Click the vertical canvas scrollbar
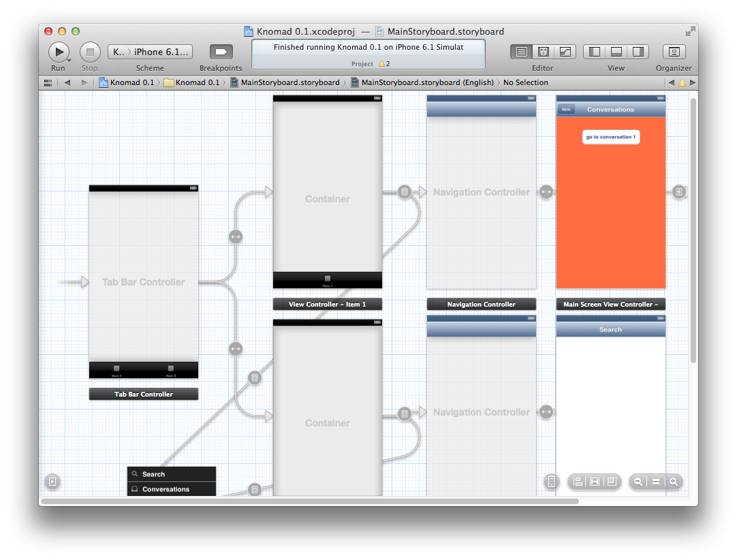The image size is (737, 560). point(693,230)
